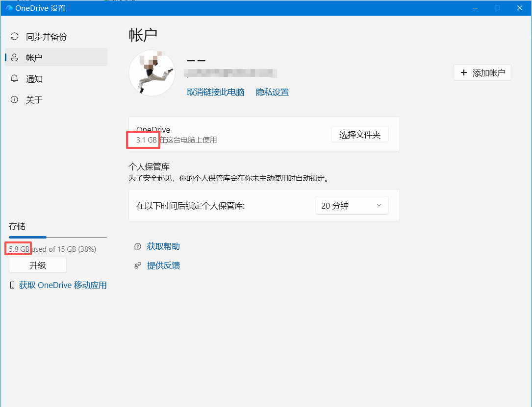This screenshot has width=532, height=407.
Task: Select the 帐户 sidebar item
Action: pyautogui.click(x=56, y=57)
